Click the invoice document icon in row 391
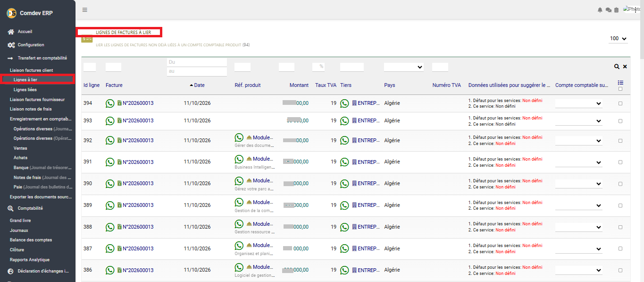This screenshot has width=644, height=282. (x=120, y=162)
